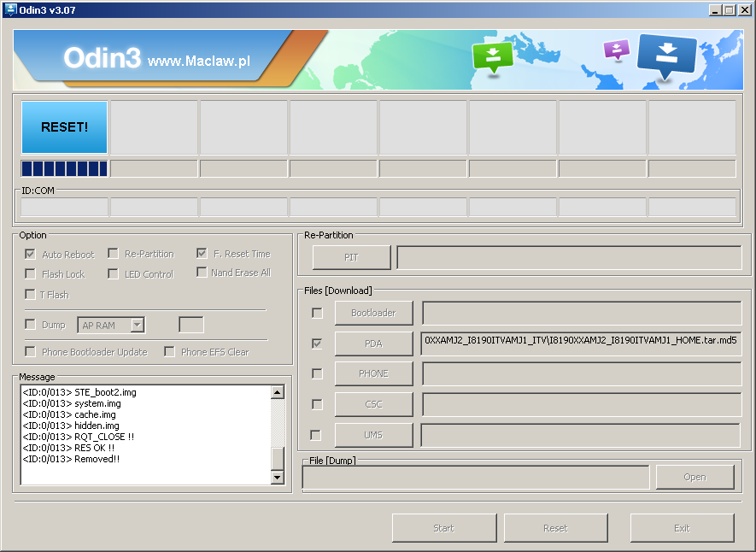Click the filled blue progress bar
The width and height of the screenshot is (756, 552).
pyautogui.click(x=64, y=168)
